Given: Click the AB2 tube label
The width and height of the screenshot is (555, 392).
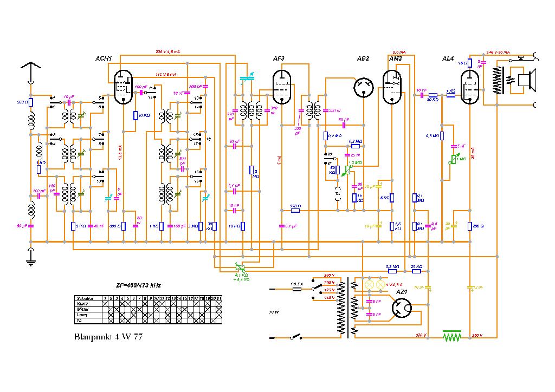Looking at the screenshot, I should (x=363, y=58).
